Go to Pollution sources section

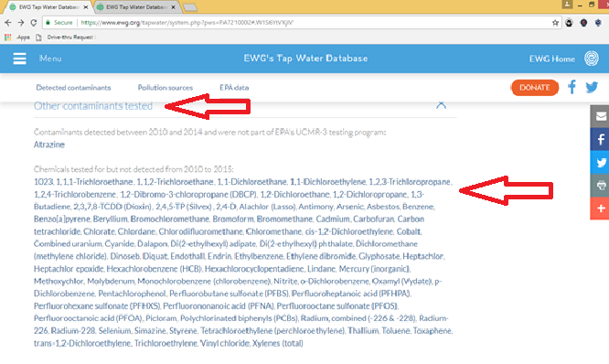click(166, 88)
